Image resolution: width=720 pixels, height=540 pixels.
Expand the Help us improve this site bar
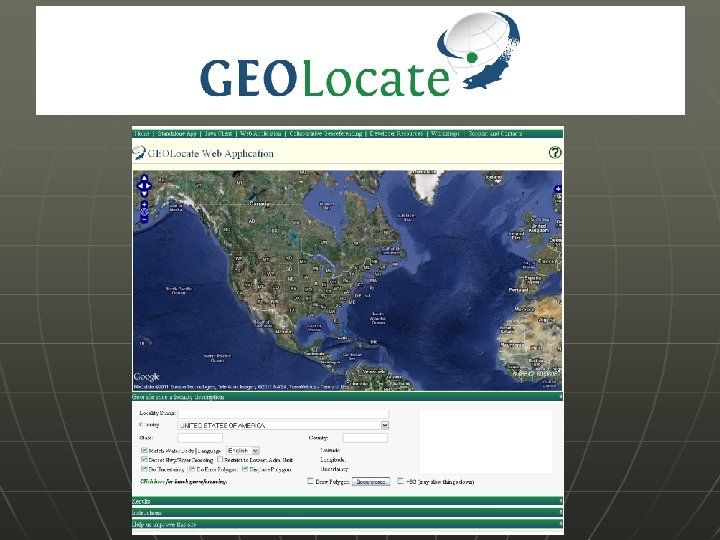(348, 524)
